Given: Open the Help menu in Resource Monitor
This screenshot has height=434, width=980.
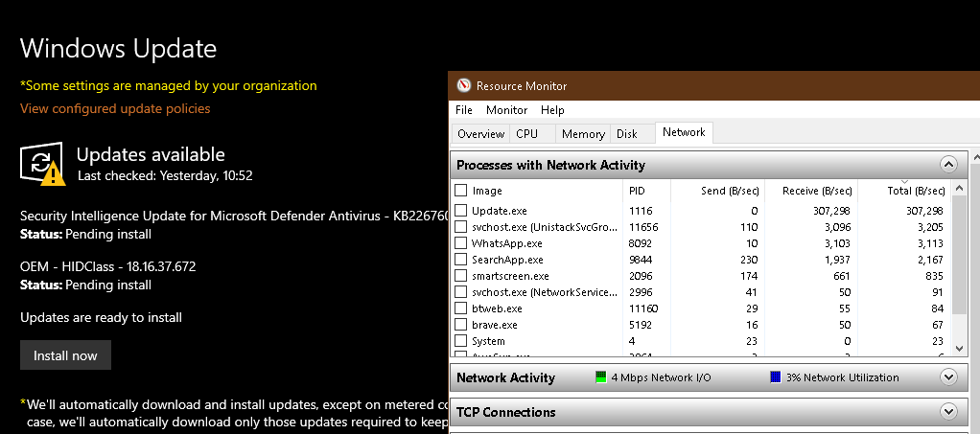Looking at the screenshot, I should (x=552, y=110).
